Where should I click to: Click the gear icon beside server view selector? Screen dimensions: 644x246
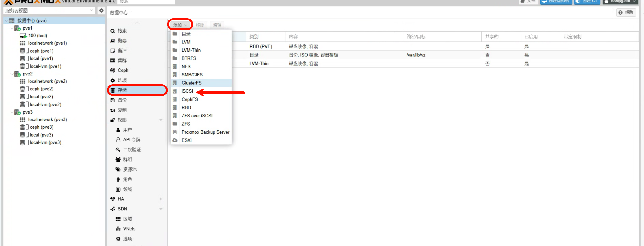point(101,10)
